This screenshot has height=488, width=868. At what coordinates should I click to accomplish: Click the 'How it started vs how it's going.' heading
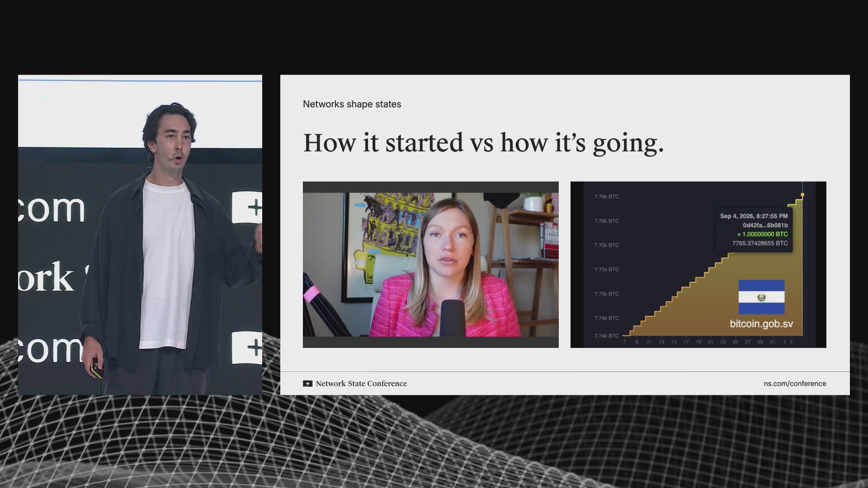483,143
